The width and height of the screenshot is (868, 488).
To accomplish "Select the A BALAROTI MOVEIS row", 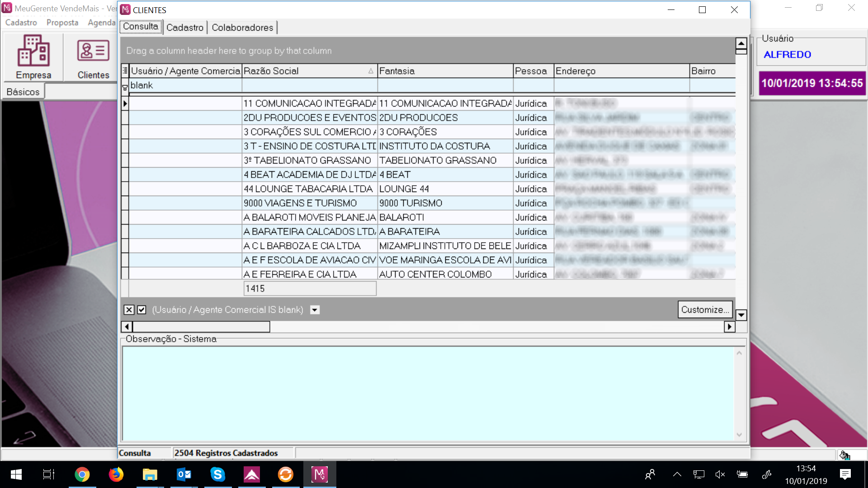I will click(310, 217).
